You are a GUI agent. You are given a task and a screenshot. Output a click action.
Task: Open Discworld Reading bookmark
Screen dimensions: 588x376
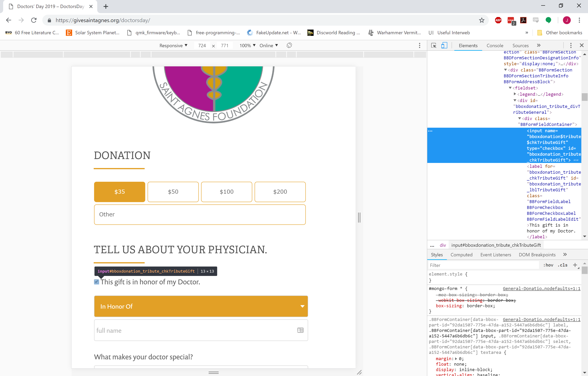(x=333, y=33)
